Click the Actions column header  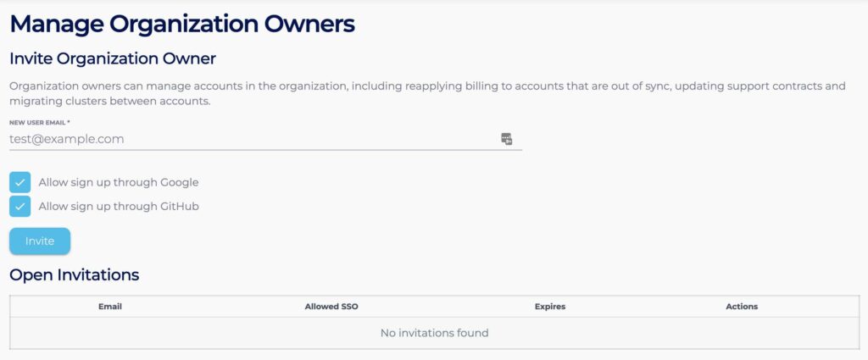point(742,307)
